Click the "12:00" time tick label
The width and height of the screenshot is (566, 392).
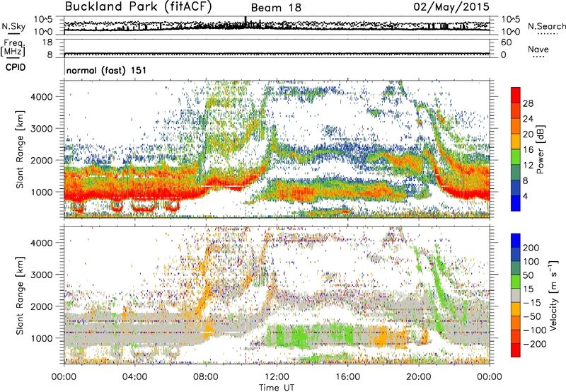tap(277, 377)
